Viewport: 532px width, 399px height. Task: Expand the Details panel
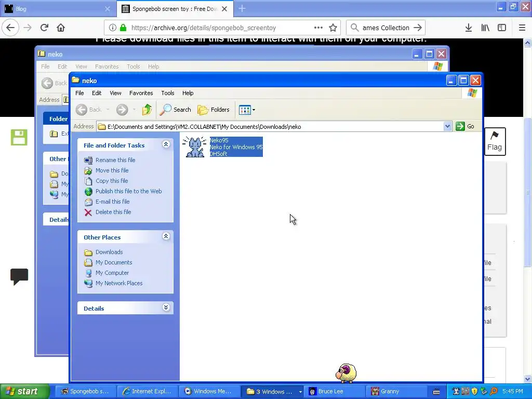[x=166, y=308]
